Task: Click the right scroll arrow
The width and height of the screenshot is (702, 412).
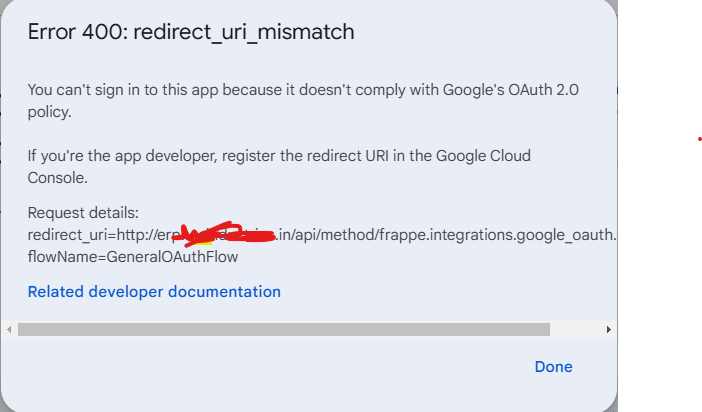Action: pos(608,330)
